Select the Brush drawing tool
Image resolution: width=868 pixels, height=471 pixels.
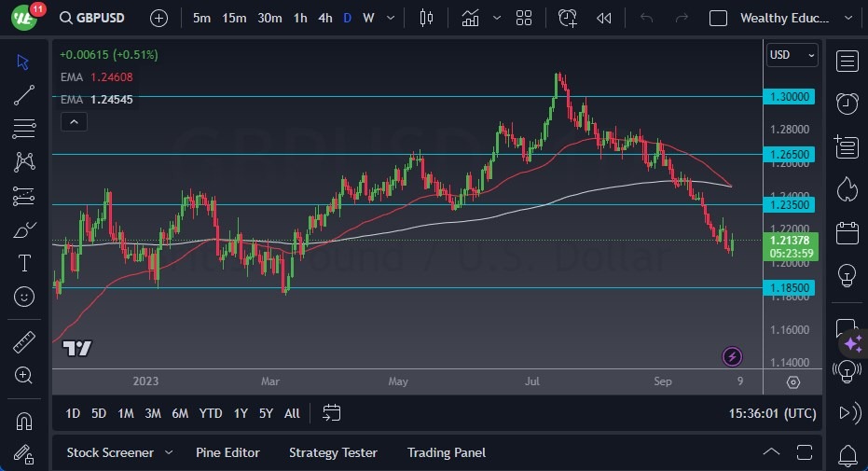click(24, 230)
